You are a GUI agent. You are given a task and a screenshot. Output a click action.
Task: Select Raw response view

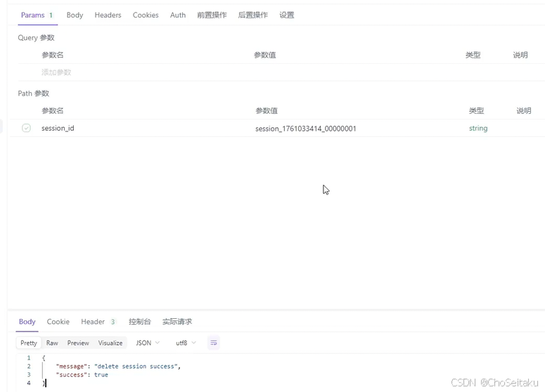tap(52, 343)
